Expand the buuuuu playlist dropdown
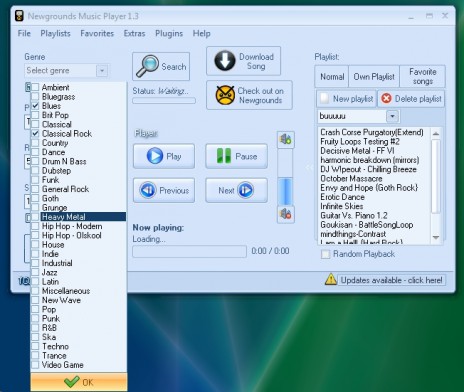 point(392,116)
